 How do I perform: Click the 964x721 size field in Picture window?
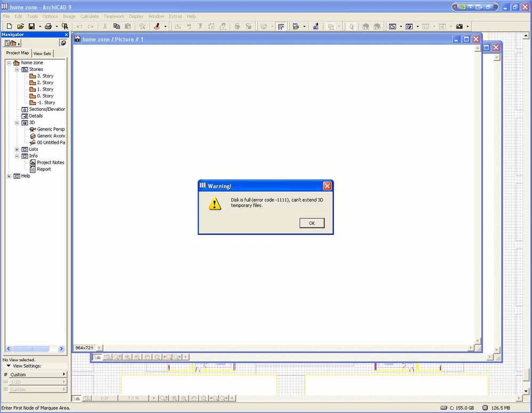coord(84,347)
